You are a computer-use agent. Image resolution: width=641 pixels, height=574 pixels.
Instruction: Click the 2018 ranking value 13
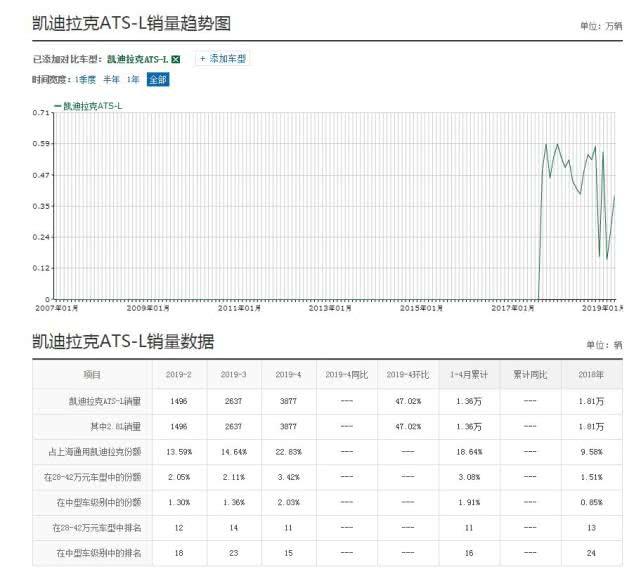point(591,528)
